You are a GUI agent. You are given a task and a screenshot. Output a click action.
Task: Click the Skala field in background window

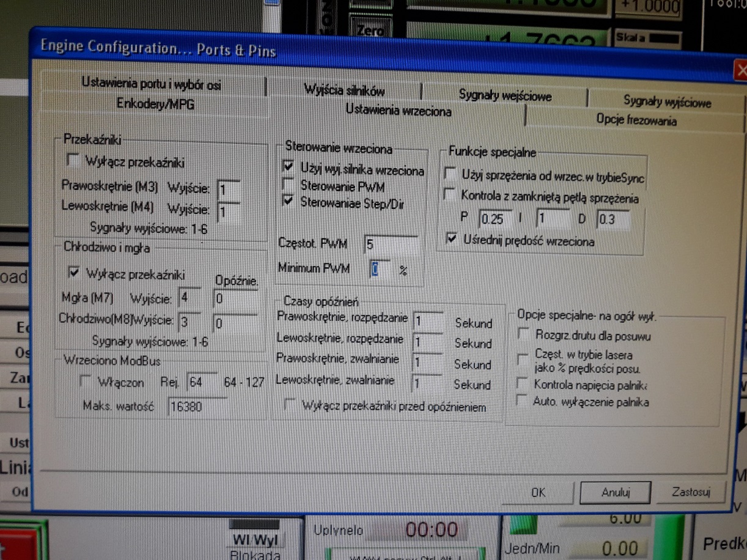click(648, 39)
